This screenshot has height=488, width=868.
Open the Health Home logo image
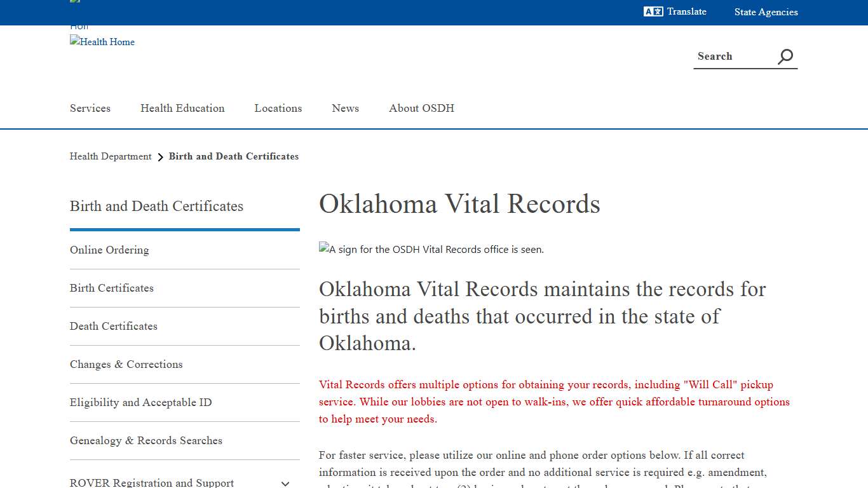click(102, 42)
